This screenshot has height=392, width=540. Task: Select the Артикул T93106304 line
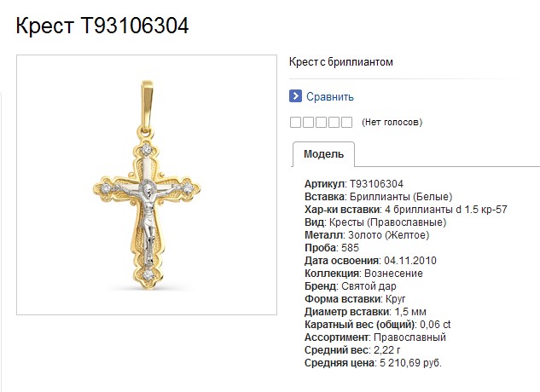click(x=354, y=184)
